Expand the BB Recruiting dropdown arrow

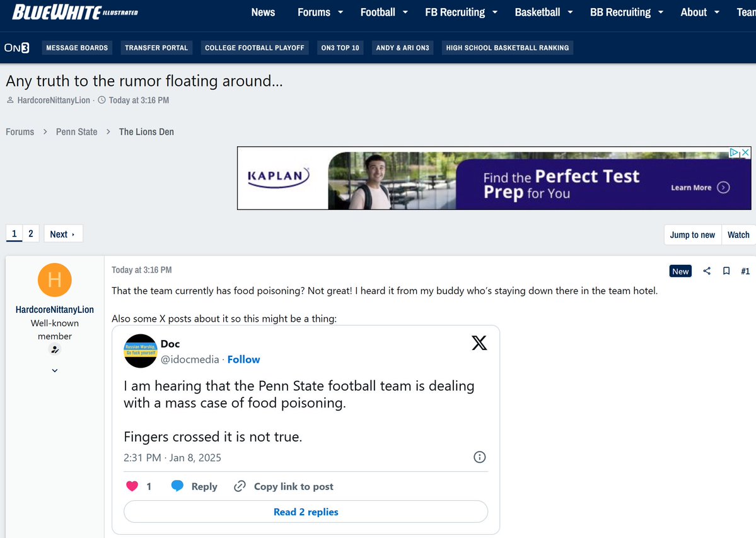pyautogui.click(x=661, y=12)
